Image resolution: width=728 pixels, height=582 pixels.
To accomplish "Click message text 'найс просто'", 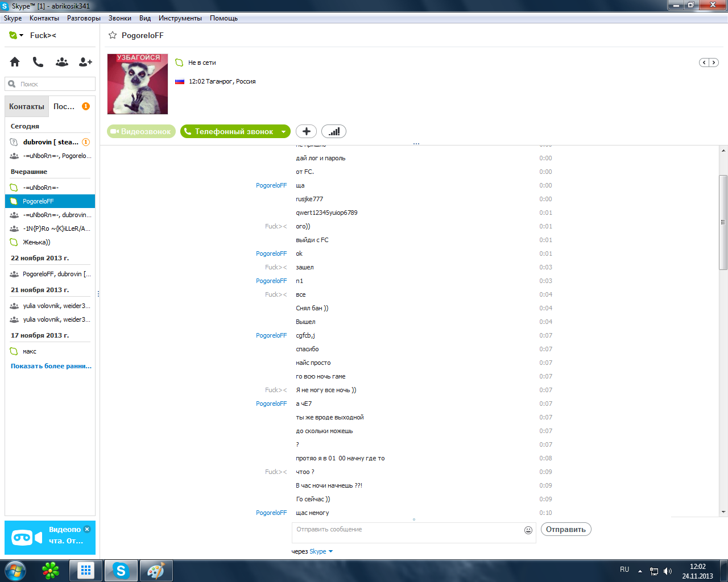I will click(x=313, y=363).
